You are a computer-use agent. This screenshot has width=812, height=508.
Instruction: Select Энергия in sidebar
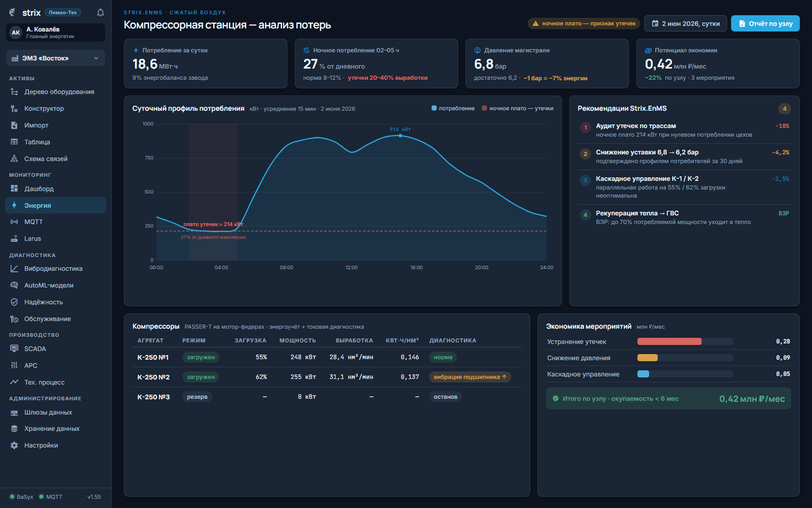[55, 205]
